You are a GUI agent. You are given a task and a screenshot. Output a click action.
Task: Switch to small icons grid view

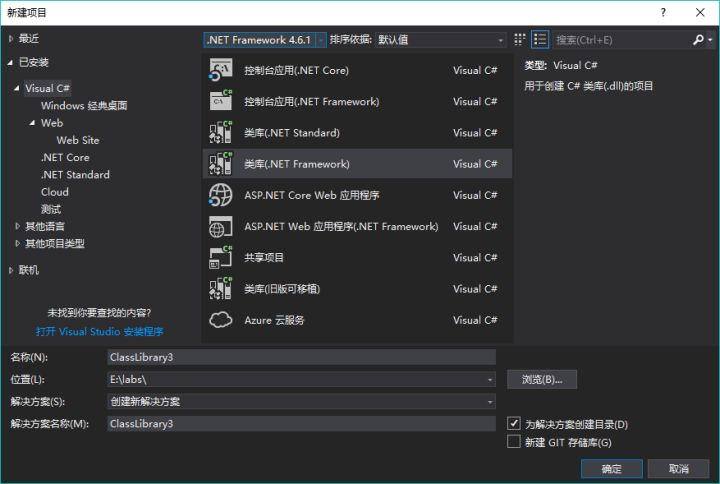[x=519, y=40]
